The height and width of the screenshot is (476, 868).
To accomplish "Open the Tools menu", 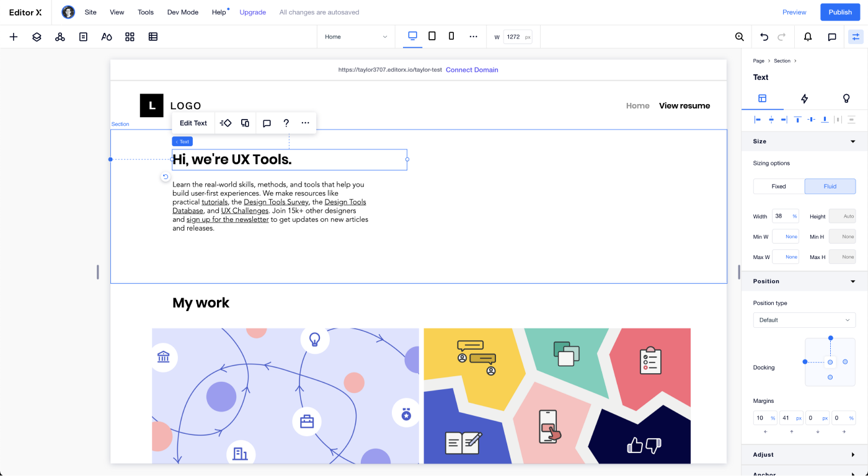I will coord(146,12).
